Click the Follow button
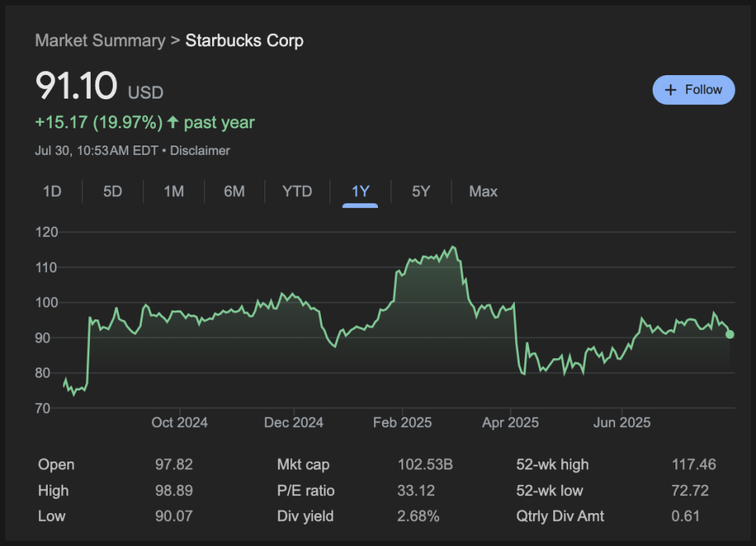This screenshot has height=546, width=756. (693, 90)
